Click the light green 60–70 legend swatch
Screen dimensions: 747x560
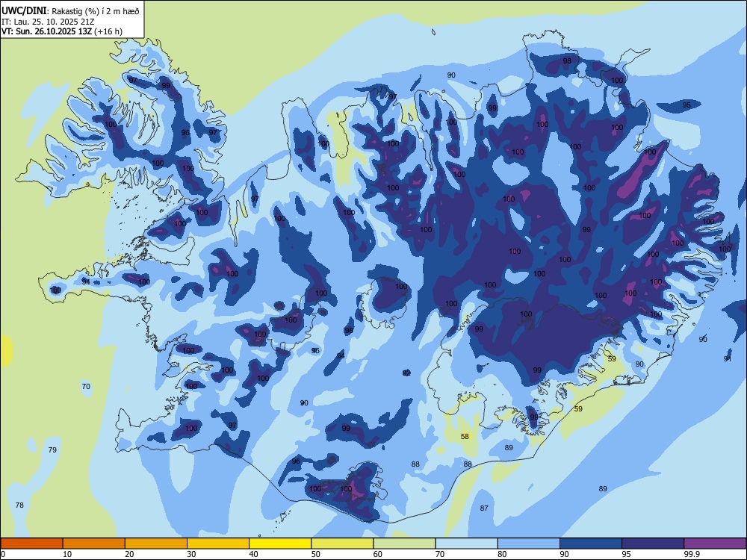404,544
